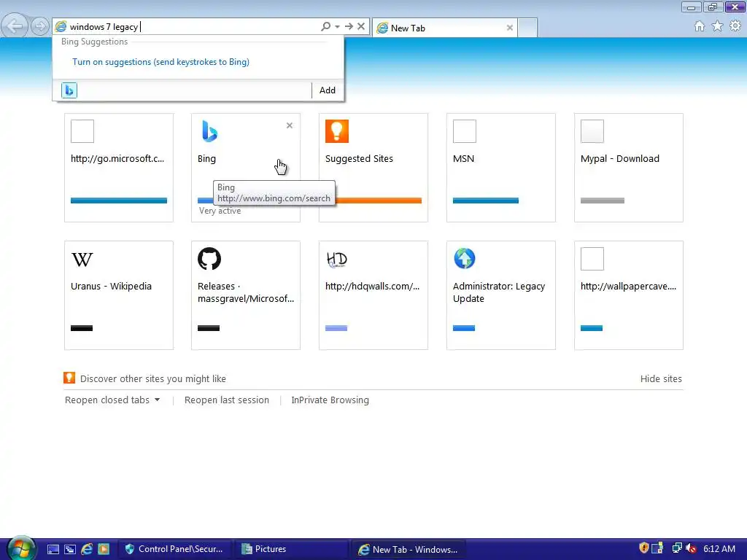Open a blank new tab button
Screen dimensions: 747x560
tap(527, 28)
